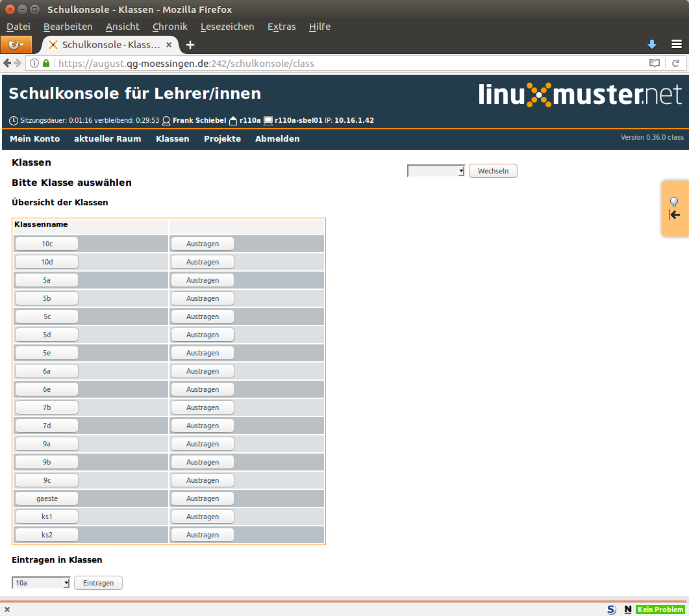
Task: Expand the orange lightbulb help side panel
Action: pyautogui.click(x=674, y=208)
